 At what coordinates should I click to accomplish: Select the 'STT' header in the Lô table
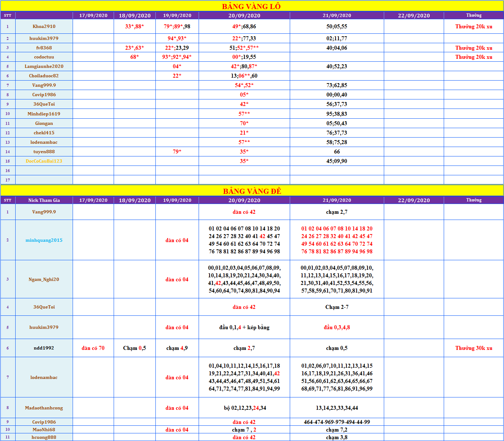[x=8, y=16]
